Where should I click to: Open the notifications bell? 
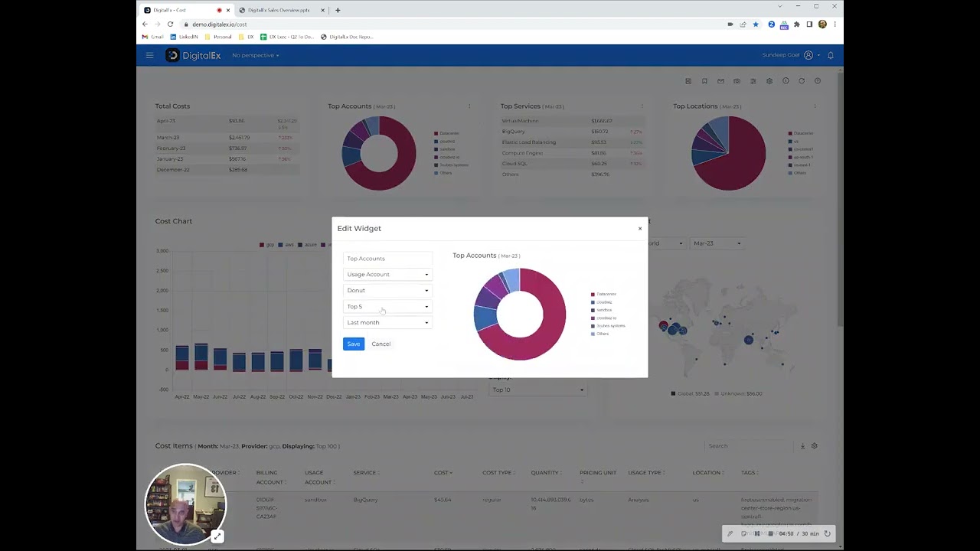click(831, 55)
